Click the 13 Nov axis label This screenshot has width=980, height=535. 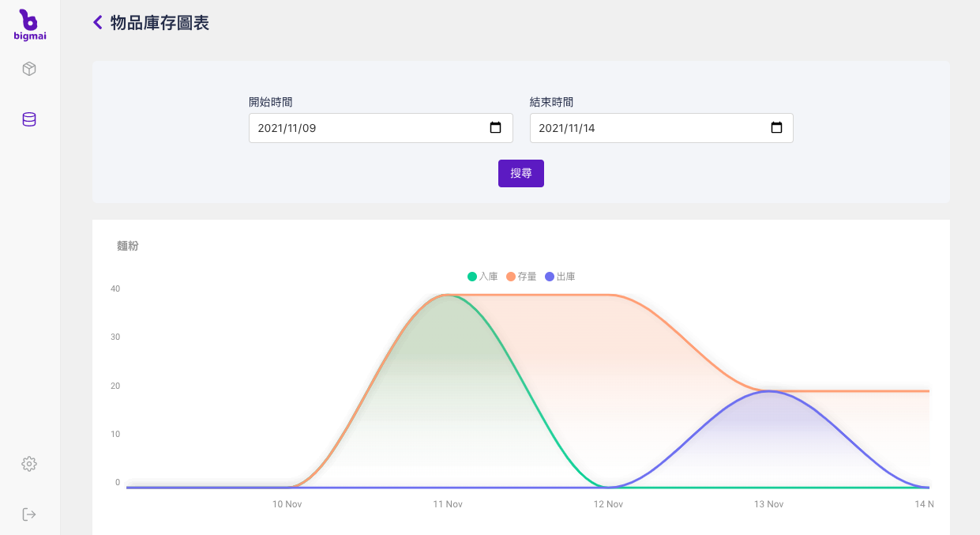click(x=768, y=504)
